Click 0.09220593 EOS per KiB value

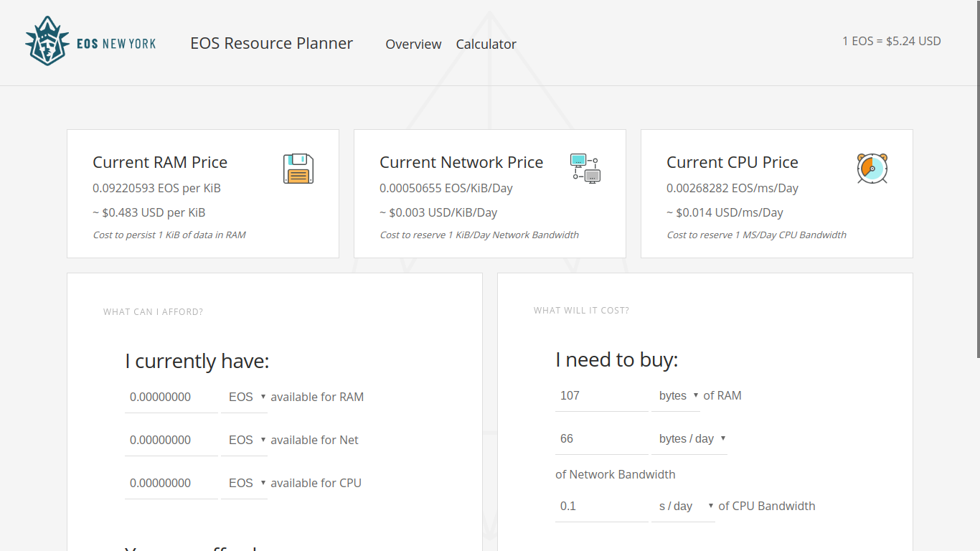coord(156,189)
